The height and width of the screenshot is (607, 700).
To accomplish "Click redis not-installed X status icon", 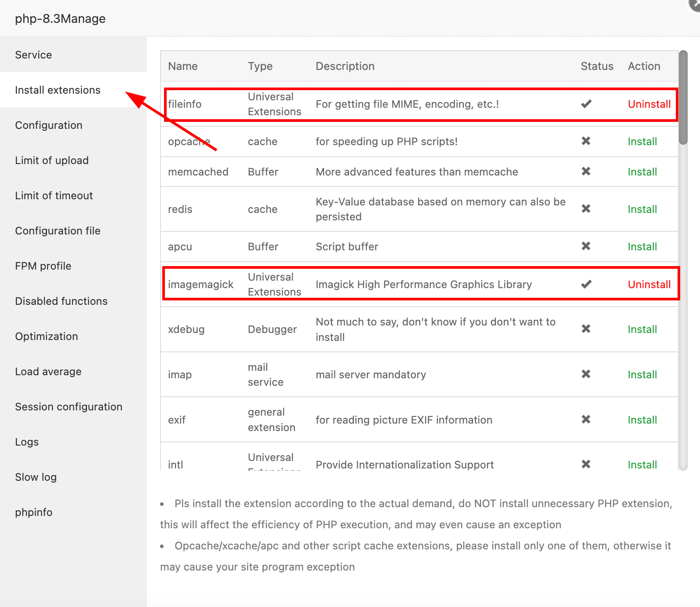I will point(586,208).
